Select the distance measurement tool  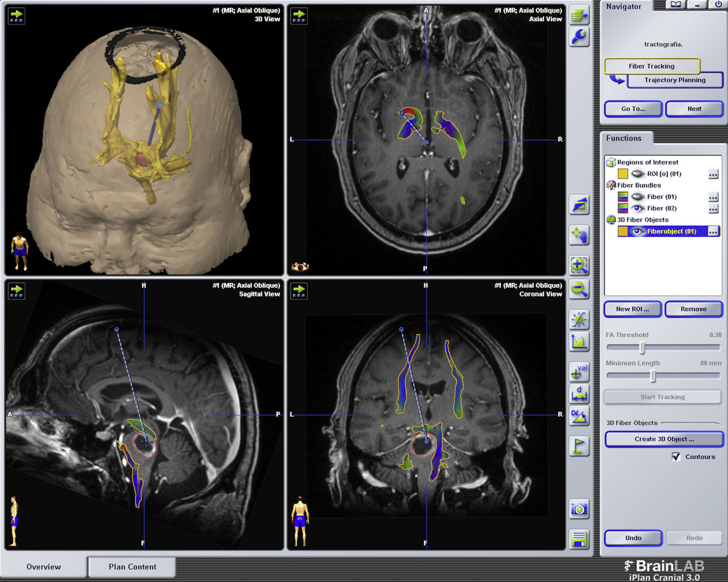tap(579, 394)
